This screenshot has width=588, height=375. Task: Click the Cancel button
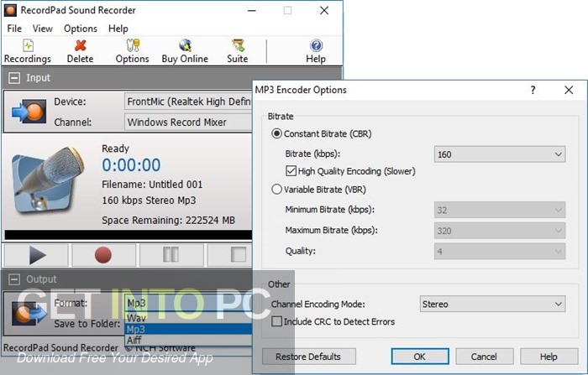[484, 357]
